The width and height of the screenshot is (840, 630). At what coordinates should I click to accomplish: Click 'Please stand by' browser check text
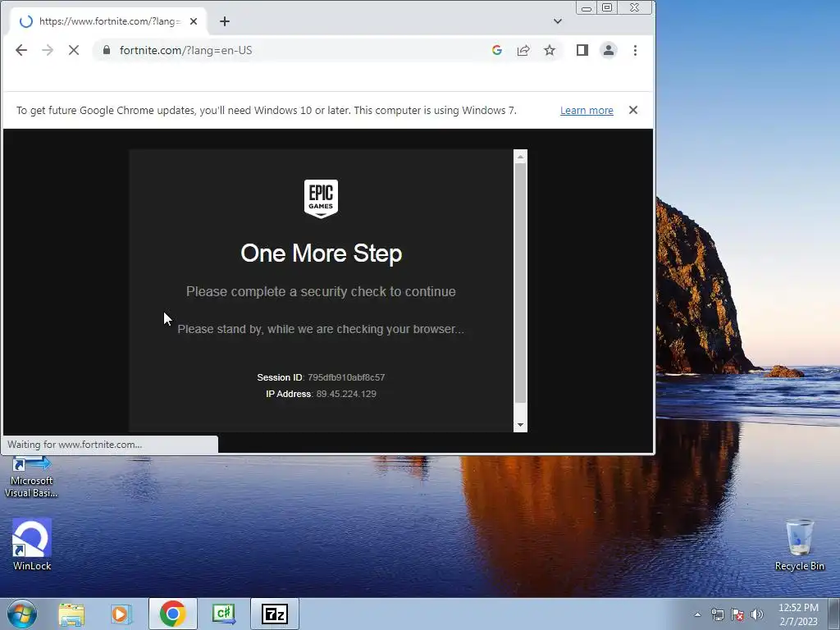pyautogui.click(x=321, y=329)
